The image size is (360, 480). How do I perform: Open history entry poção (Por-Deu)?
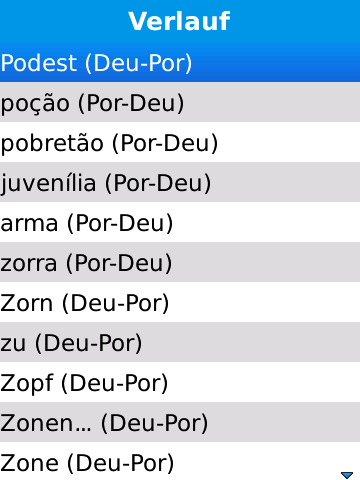pos(180,102)
